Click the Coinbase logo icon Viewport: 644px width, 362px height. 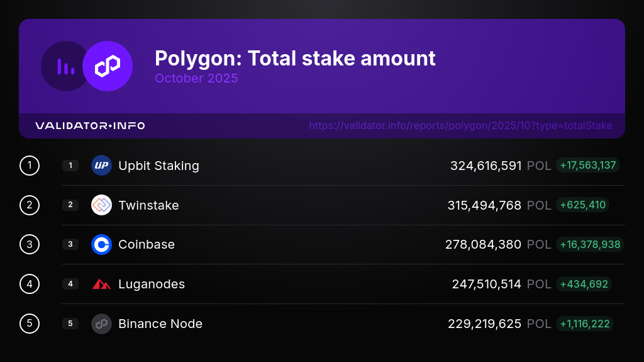tap(101, 244)
